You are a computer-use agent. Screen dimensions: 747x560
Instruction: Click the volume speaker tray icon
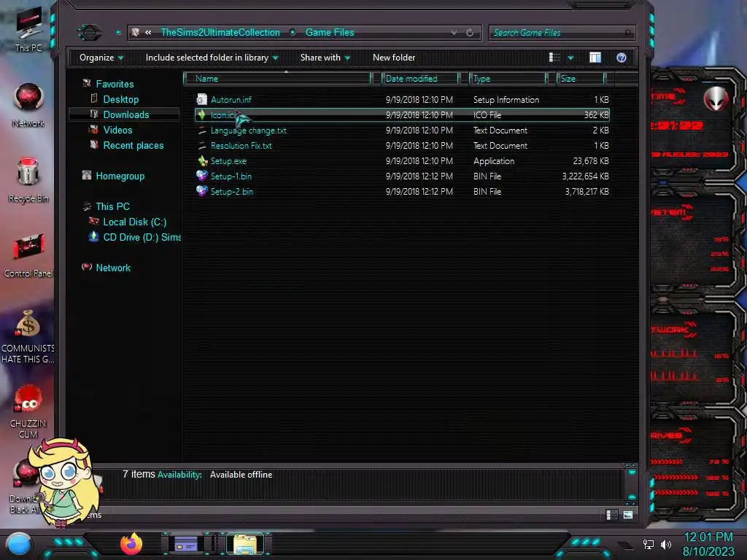pyautogui.click(x=665, y=544)
